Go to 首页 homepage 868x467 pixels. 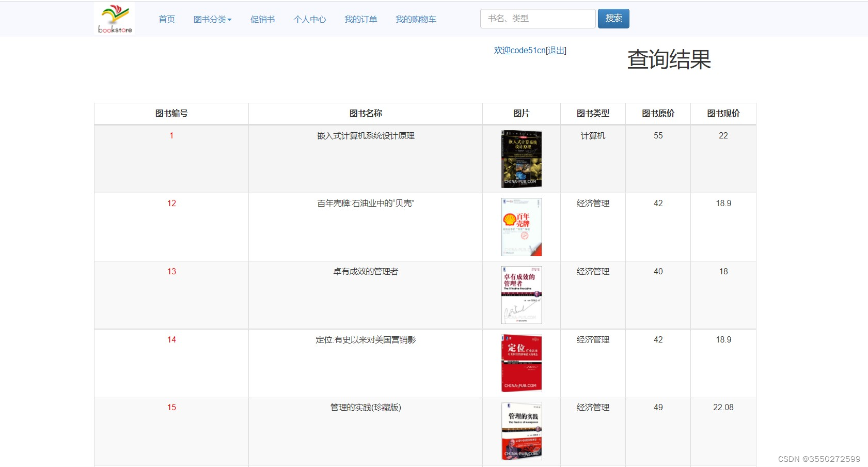pos(166,19)
